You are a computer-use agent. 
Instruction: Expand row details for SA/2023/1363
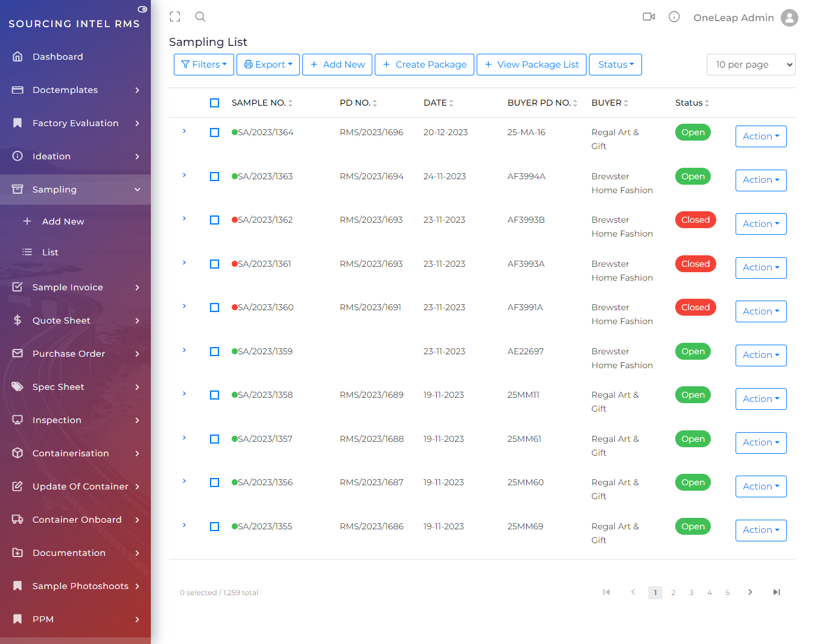[184, 175]
